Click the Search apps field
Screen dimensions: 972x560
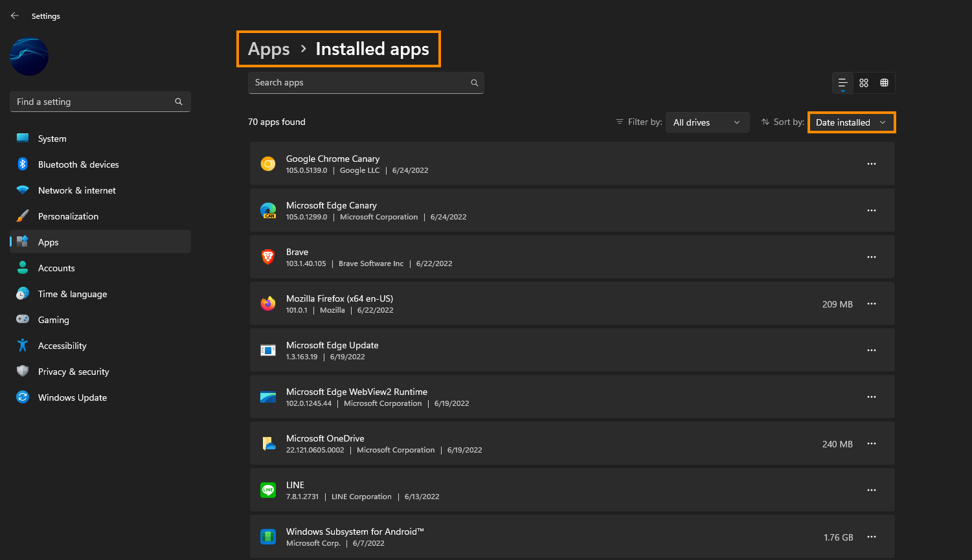click(x=366, y=83)
